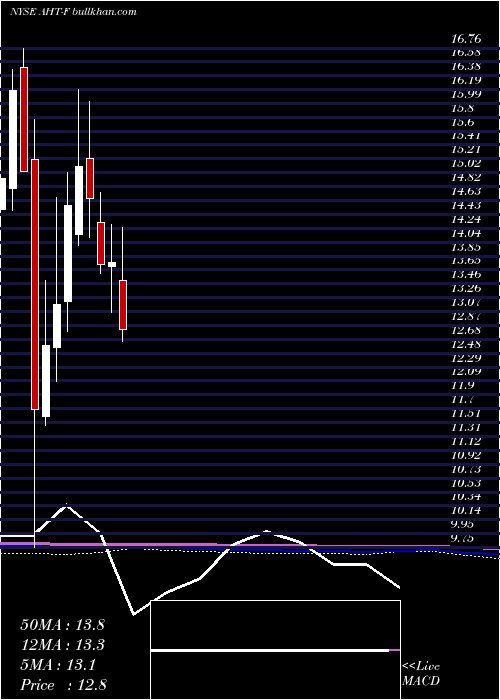
Task: Click the 15.6 price axis label
Action: [x=464, y=122]
